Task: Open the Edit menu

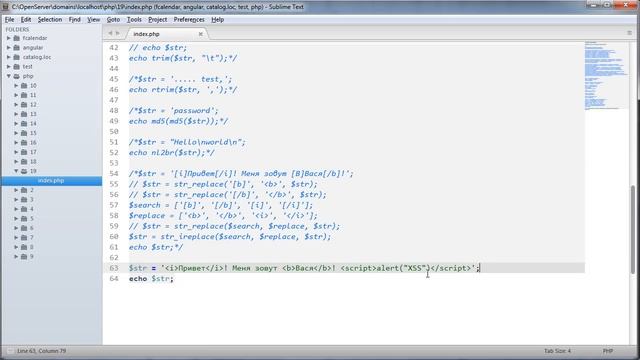Action: point(26,20)
